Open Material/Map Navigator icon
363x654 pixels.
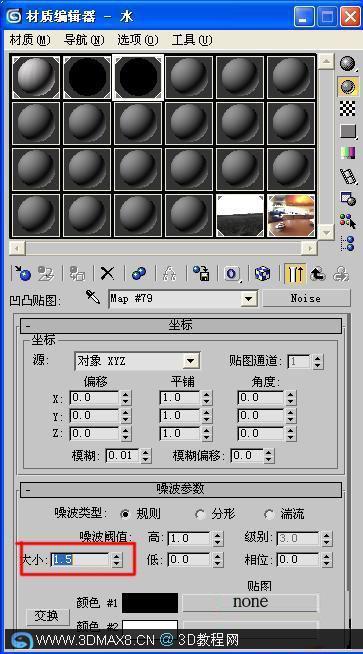pyautogui.click(x=347, y=244)
